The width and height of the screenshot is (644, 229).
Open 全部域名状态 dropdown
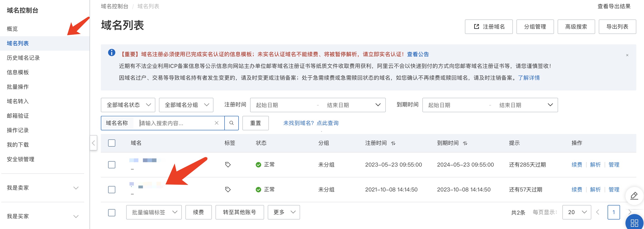coord(128,105)
